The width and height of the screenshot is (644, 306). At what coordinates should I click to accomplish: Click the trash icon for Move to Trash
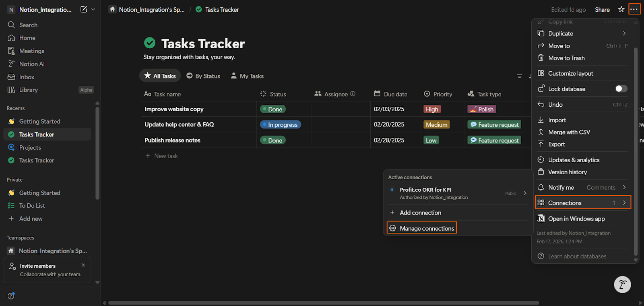click(541, 58)
